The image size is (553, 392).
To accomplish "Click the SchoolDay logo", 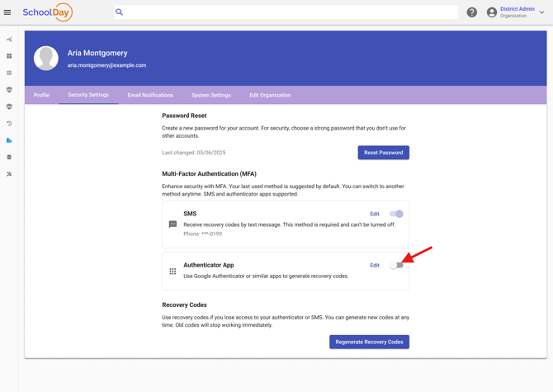I will click(47, 12).
